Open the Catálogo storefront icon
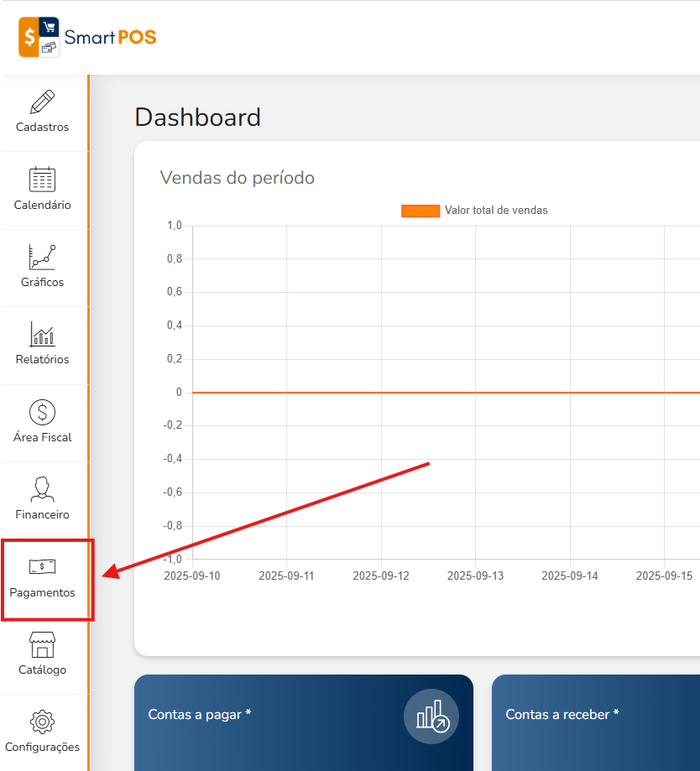 click(x=42, y=644)
